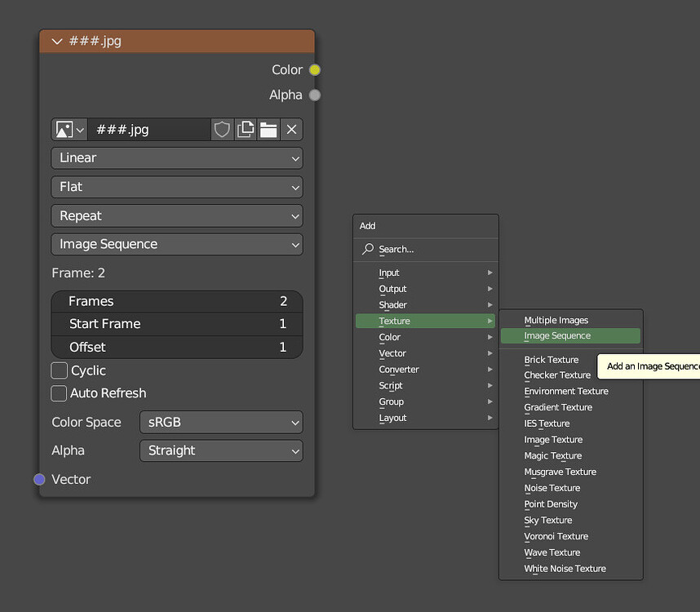Screen dimensions: 700x612
Task: Click the Texture submenu arrow
Action: tap(490, 321)
